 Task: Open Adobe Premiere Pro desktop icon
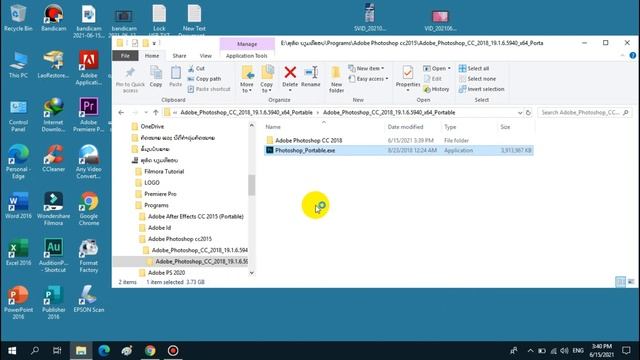[89, 115]
